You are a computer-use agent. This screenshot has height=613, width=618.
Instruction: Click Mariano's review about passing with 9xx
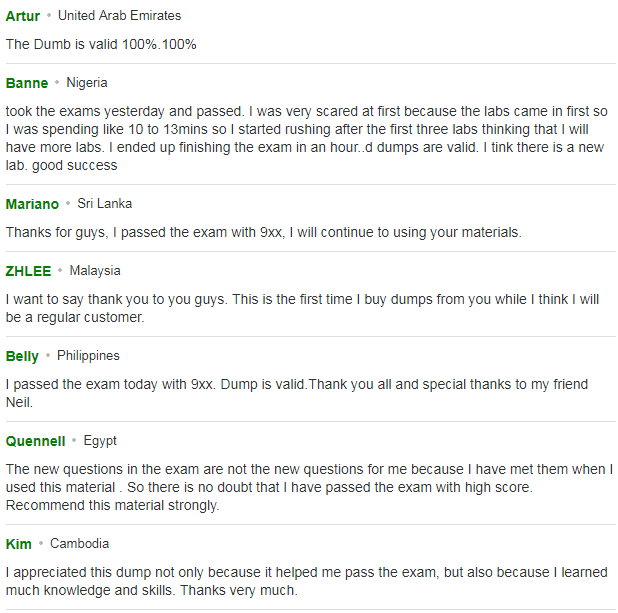click(264, 233)
